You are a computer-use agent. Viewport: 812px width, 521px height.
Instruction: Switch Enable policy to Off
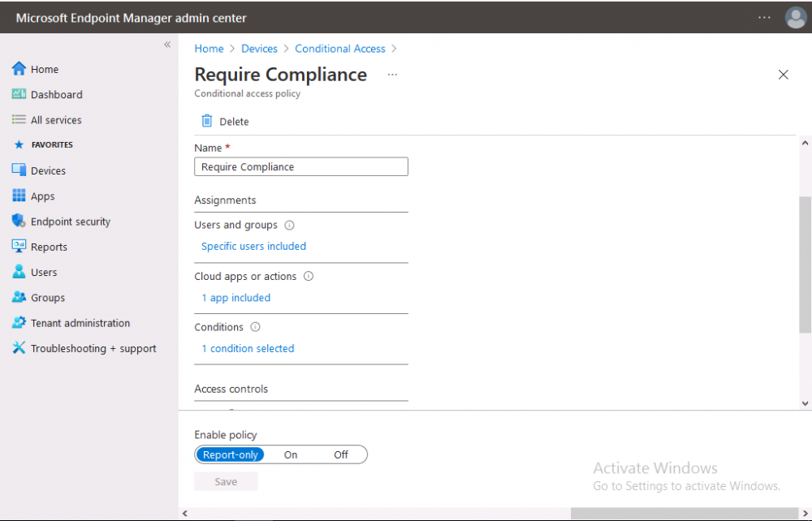pos(341,454)
